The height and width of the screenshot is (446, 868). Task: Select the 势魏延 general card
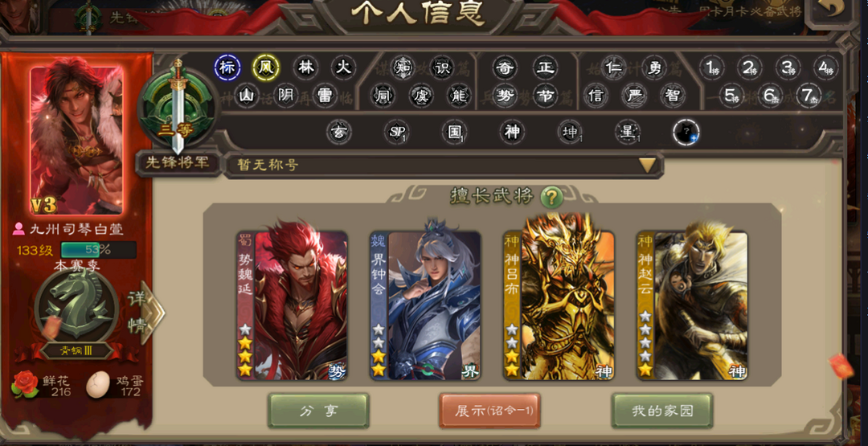[293, 305]
